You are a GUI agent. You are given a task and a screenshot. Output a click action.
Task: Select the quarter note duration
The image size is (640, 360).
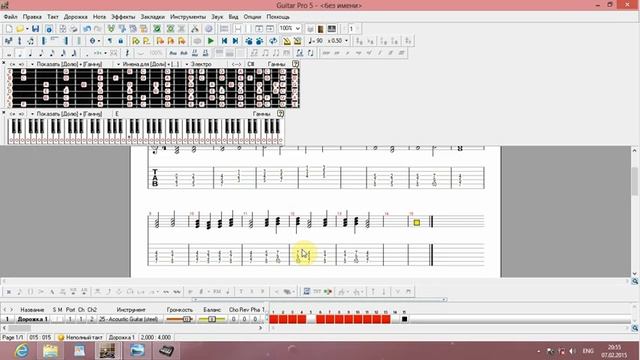click(30, 53)
